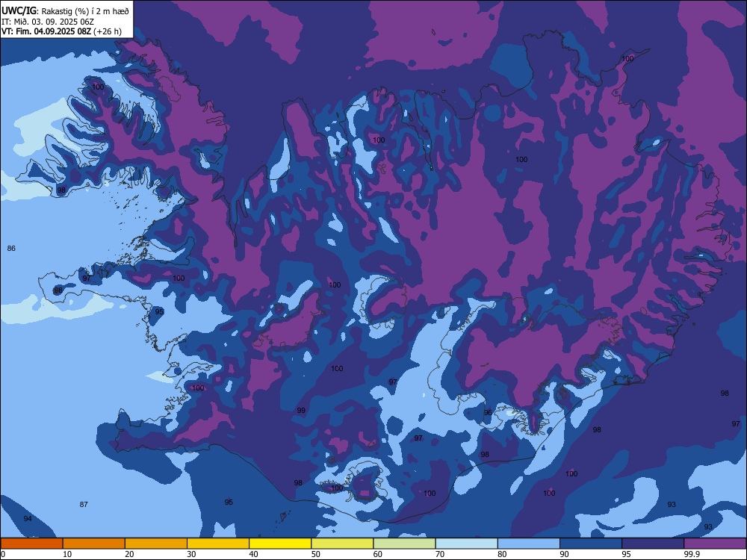Click the "96" humidity value on the map

(488, 412)
